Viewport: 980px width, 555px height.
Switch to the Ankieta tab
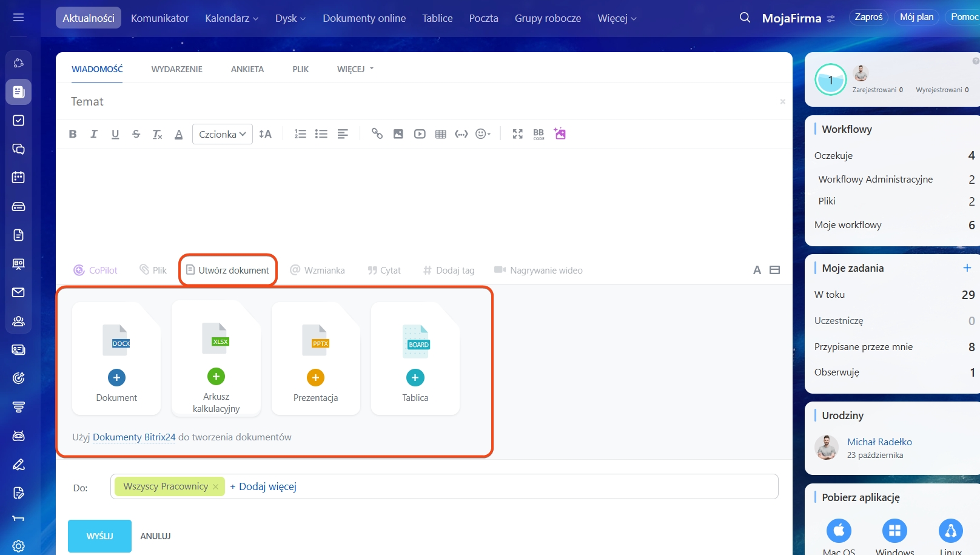[x=247, y=69]
